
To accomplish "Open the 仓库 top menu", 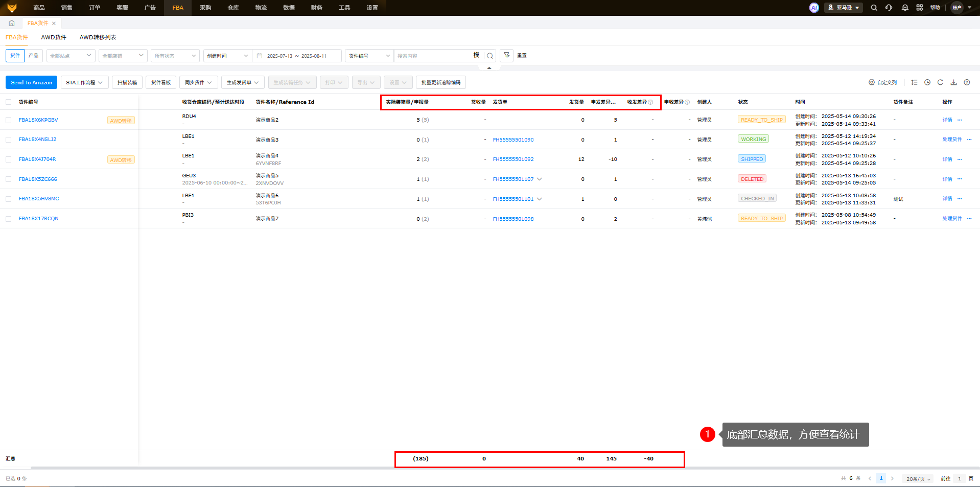I will [x=233, y=8].
